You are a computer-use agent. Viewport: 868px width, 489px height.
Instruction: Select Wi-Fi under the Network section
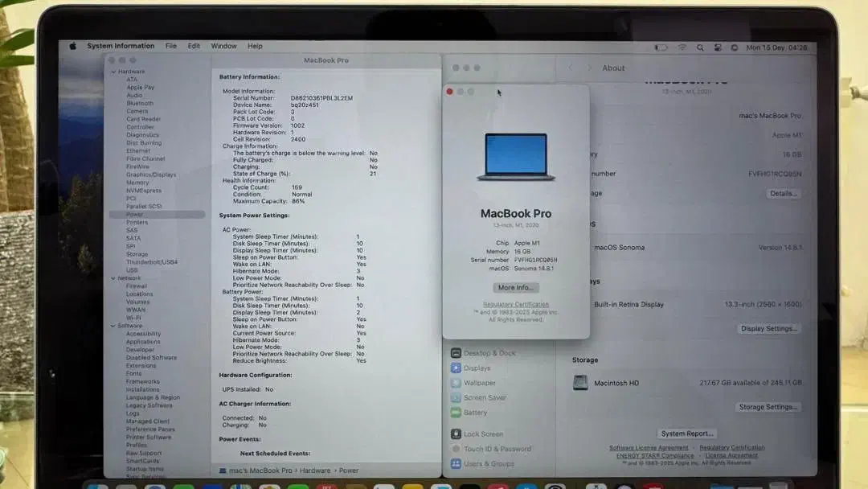pyautogui.click(x=133, y=317)
